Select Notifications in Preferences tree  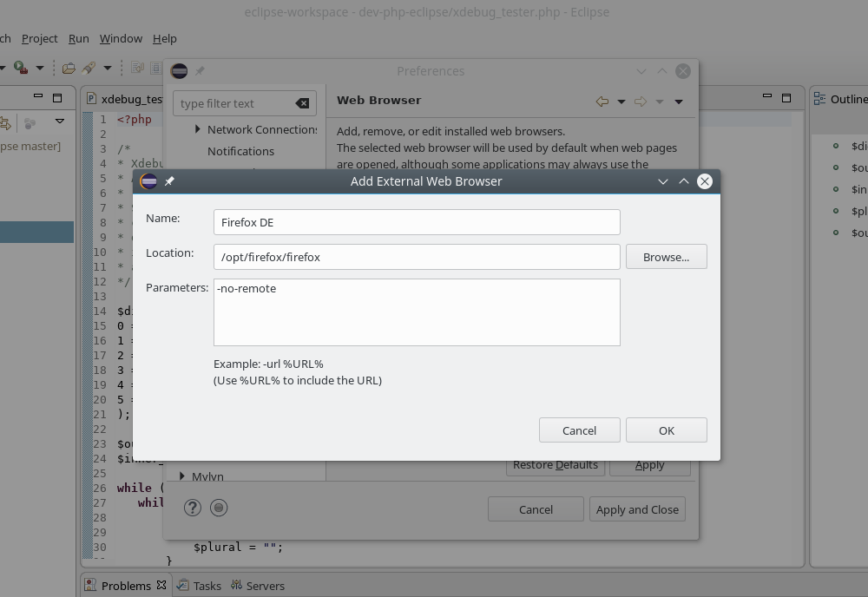point(240,151)
